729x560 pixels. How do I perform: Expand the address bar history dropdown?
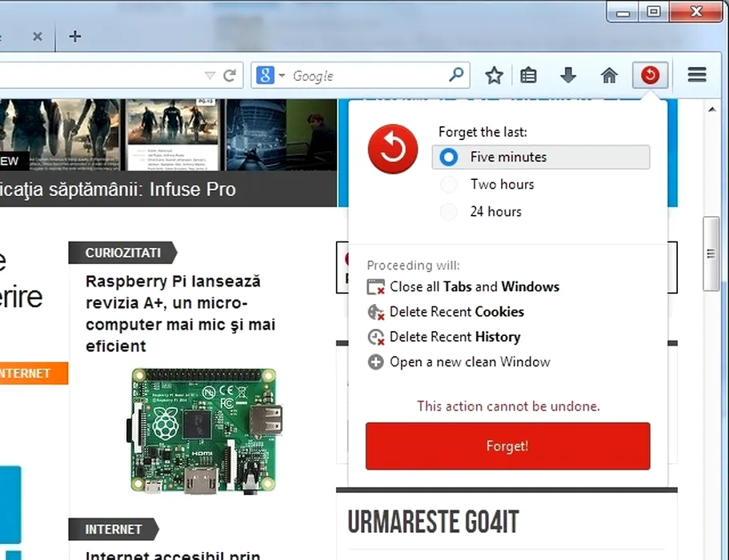[210, 75]
